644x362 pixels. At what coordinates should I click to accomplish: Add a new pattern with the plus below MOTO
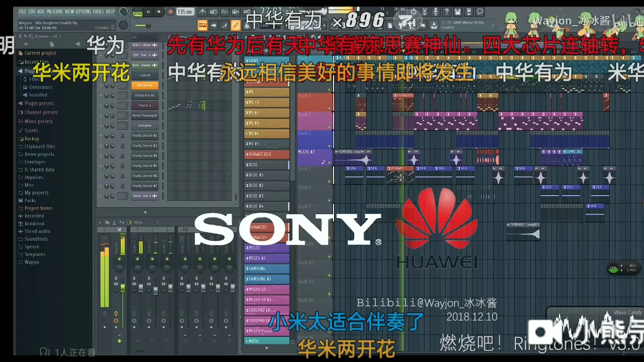pos(267,348)
